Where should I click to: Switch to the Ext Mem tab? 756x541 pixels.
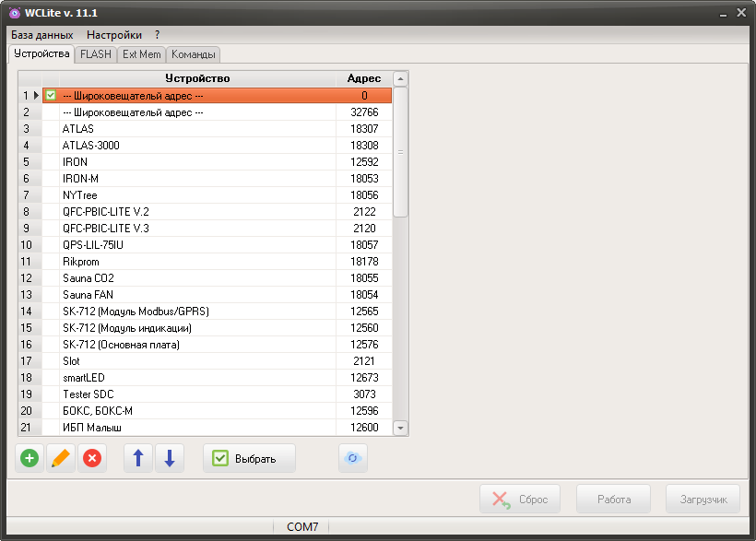point(141,54)
